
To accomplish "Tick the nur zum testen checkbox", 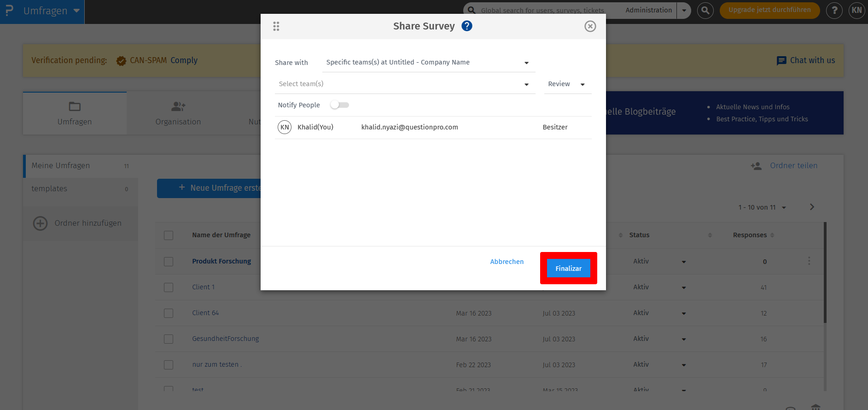I will tap(169, 365).
